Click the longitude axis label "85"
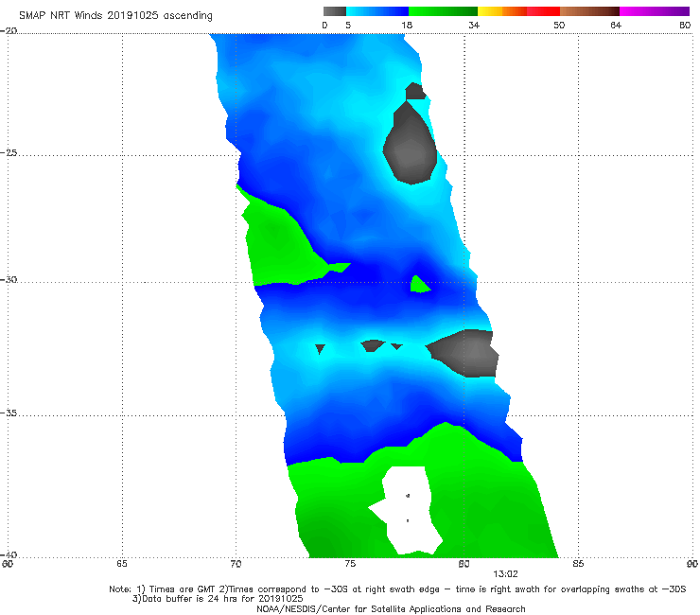 (578, 564)
